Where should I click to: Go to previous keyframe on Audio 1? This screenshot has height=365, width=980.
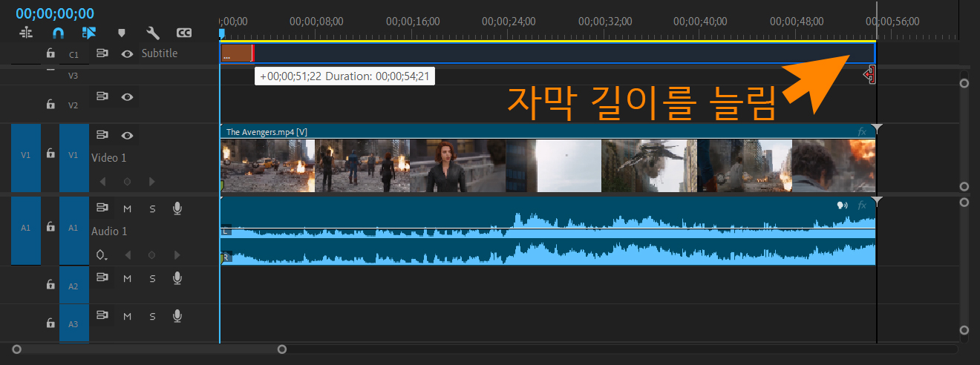pos(127,254)
